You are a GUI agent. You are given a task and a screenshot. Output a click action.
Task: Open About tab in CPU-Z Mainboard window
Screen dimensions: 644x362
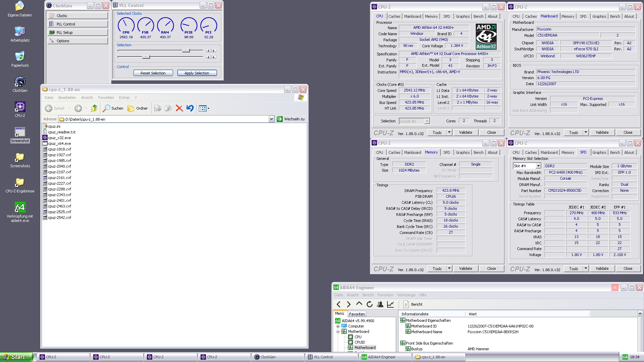629,16
